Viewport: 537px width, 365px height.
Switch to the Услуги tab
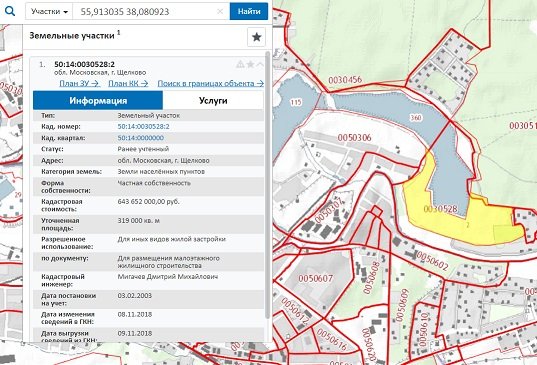click(213, 101)
